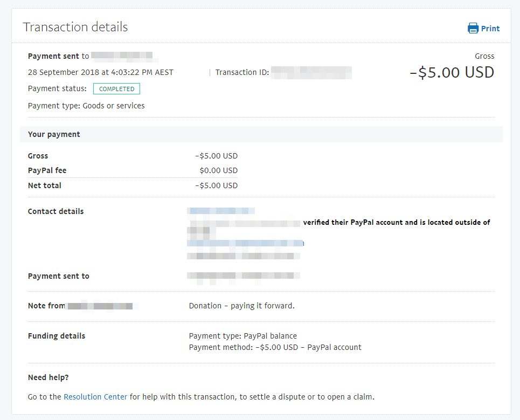
Task: Open the Print option at top right
Action: (x=488, y=28)
